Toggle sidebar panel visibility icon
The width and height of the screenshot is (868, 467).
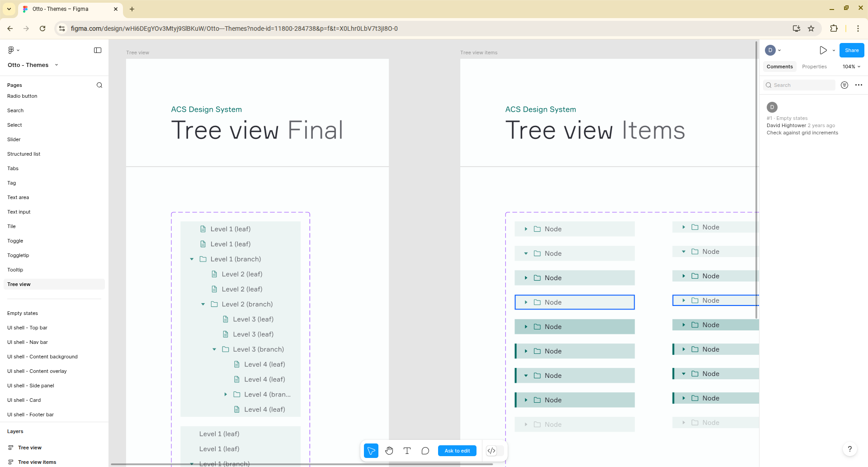tap(98, 50)
